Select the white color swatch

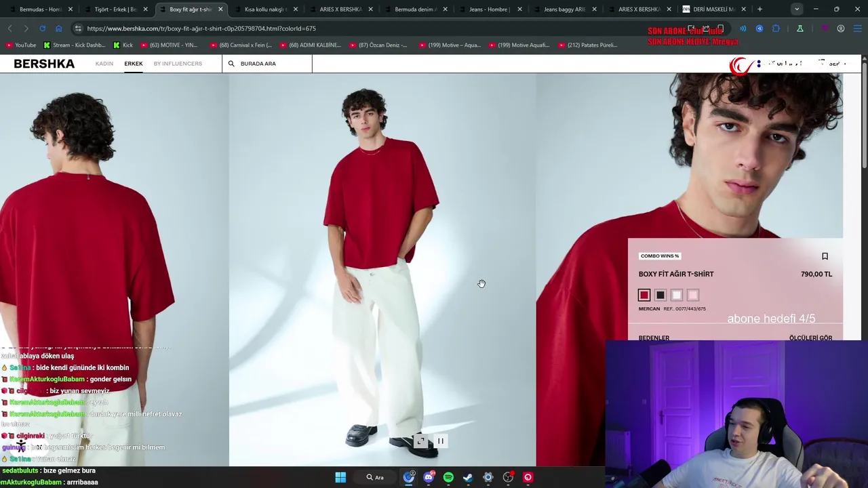tap(677, 295)
